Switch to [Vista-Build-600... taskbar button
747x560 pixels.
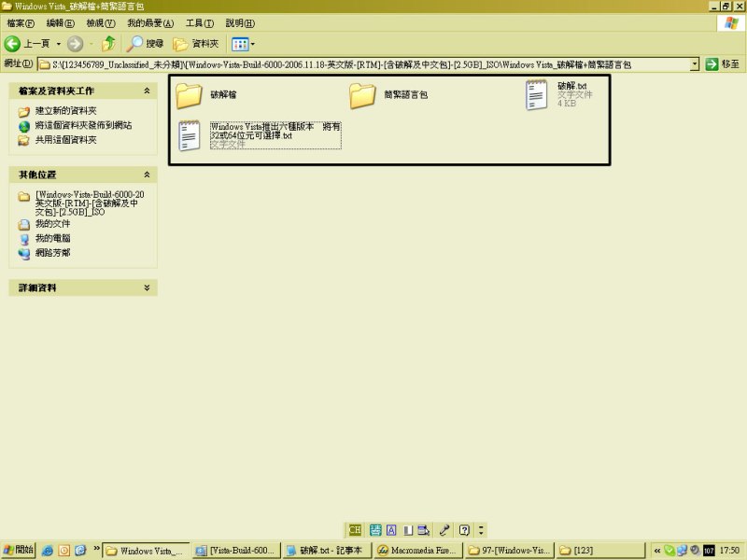[236, 551]
